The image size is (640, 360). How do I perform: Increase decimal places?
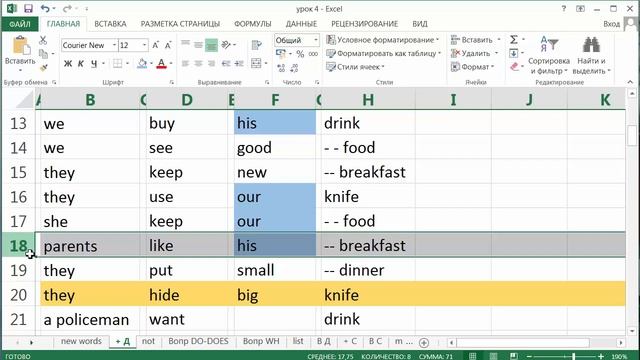(281, 68)
